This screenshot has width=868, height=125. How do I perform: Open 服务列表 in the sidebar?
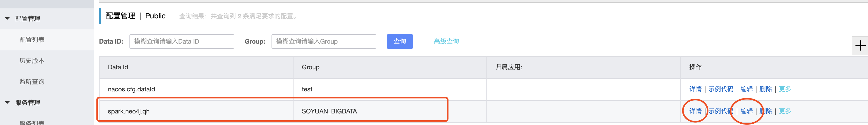(32, 122)
